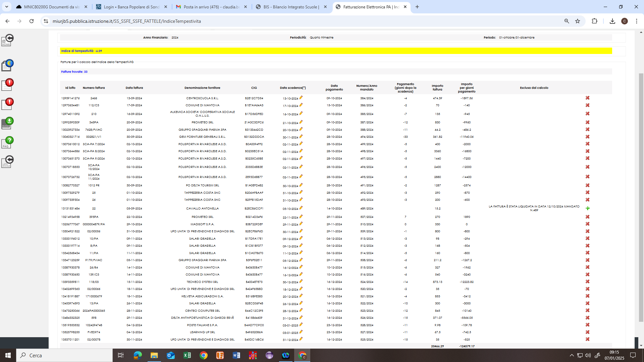Open the HOME sidebar icon

tap(7, 40)
